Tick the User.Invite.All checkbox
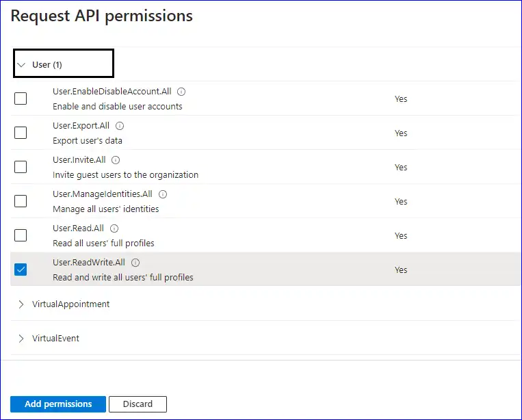522x420 pixels. tap(21, 167)
